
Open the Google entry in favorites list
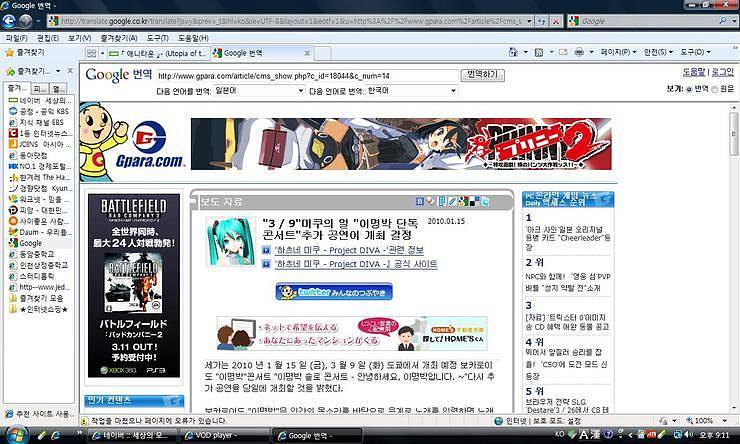(x=30, y=243)
